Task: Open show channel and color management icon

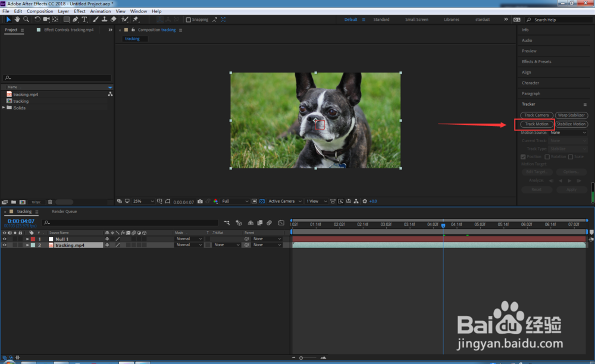Action: [215, 202]
